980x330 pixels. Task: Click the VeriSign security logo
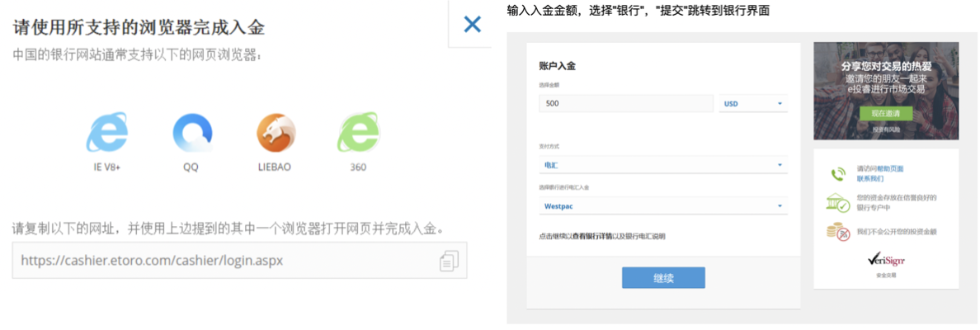886,260
